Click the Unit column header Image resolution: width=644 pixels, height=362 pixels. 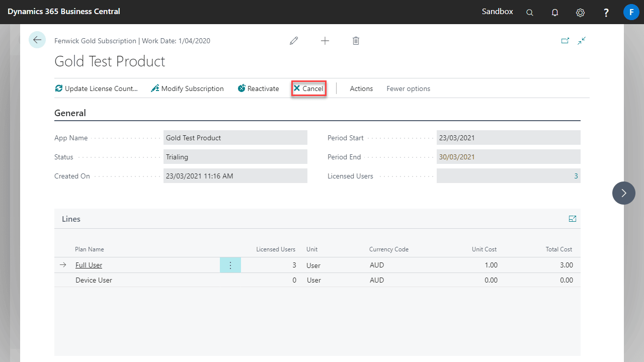pos(312,249)
